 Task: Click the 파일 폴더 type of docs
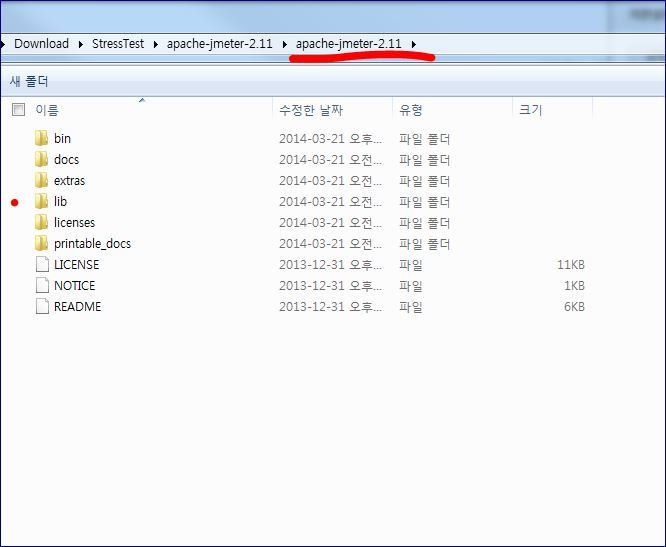point(424,160)
